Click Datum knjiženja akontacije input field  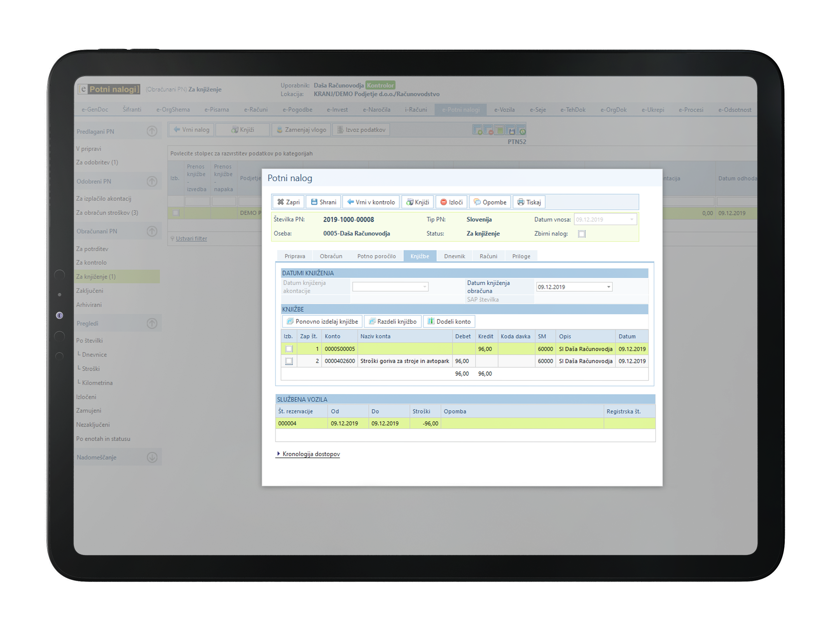390,286
